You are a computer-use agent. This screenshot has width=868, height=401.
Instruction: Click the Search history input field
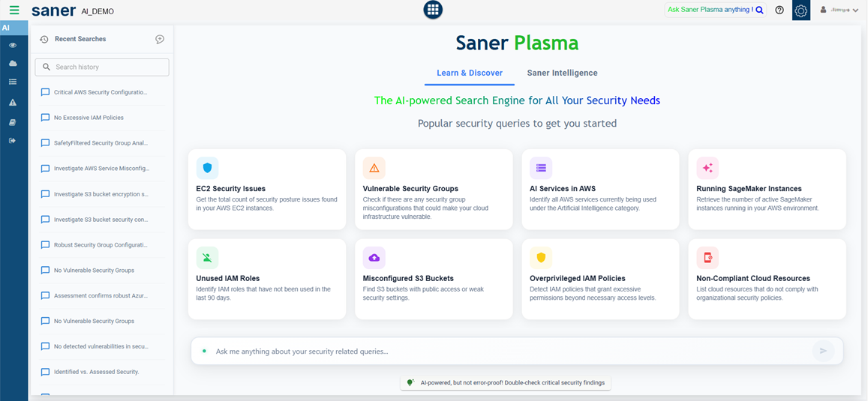102,67
